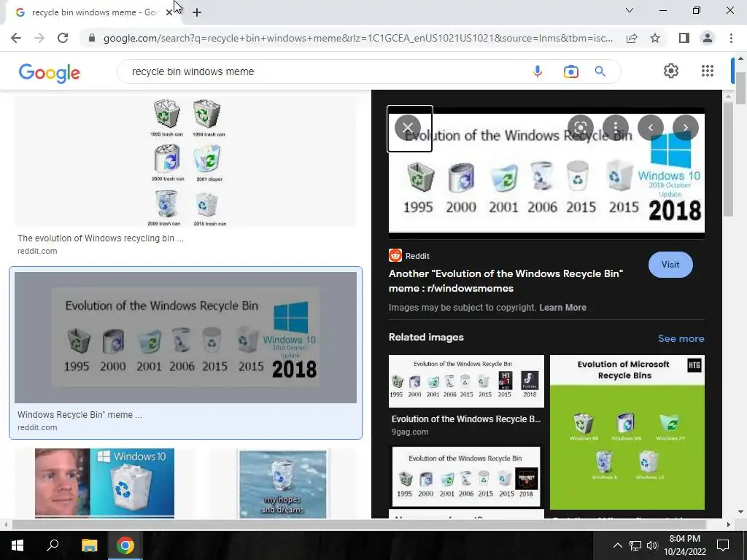Toggle the Chrome side panel
747x560 pixels.
tap(684, 38)
